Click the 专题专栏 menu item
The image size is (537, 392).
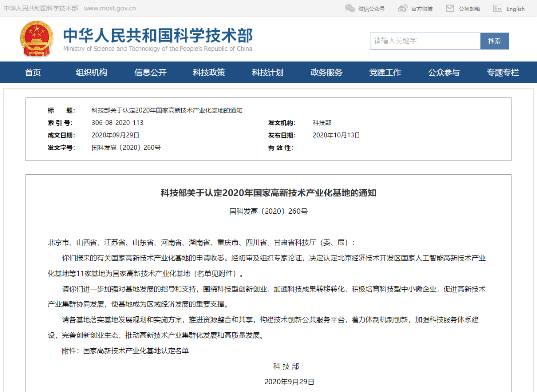(x=503, y=73)
